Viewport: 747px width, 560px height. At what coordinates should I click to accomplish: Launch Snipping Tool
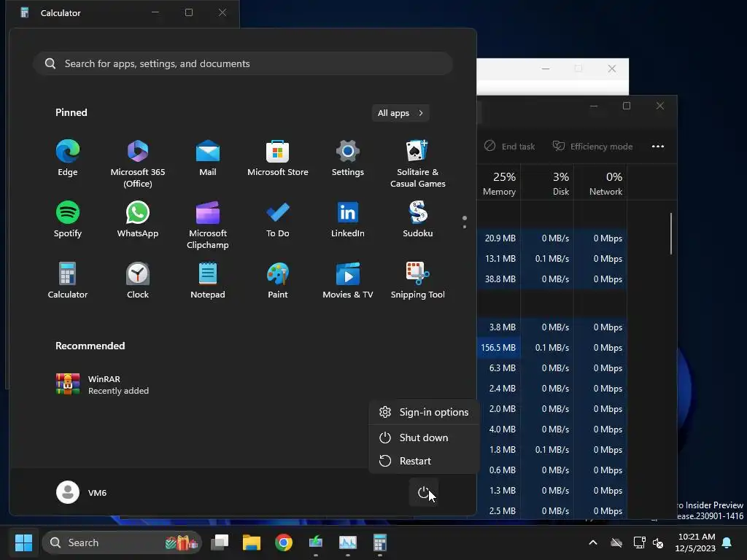pos(418,281)
